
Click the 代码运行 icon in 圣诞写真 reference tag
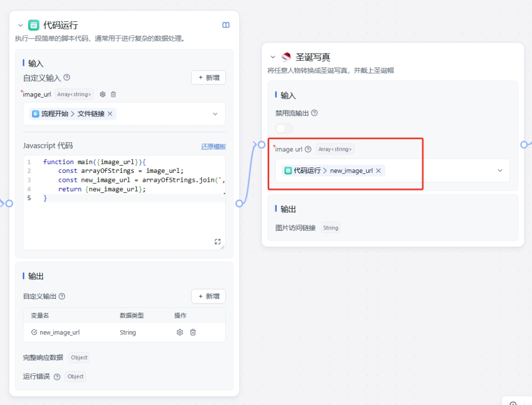pos(288,170)
